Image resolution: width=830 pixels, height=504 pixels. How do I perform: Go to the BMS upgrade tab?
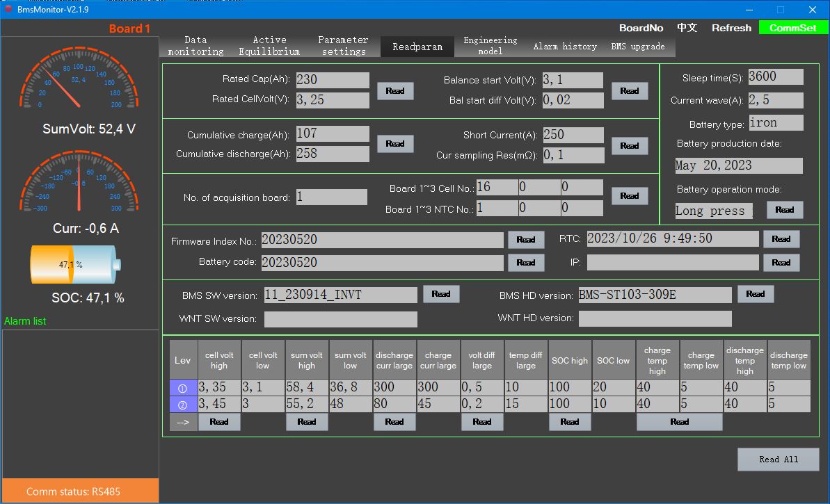637,47
